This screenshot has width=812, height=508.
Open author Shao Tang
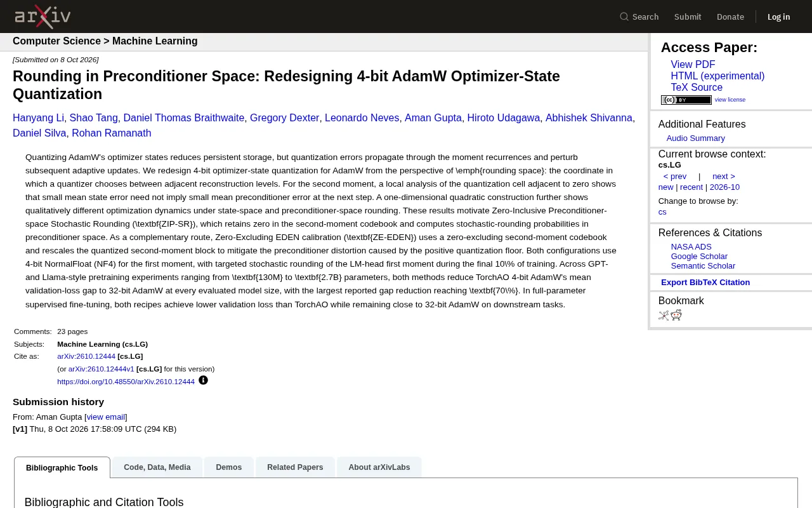(94, 118)
